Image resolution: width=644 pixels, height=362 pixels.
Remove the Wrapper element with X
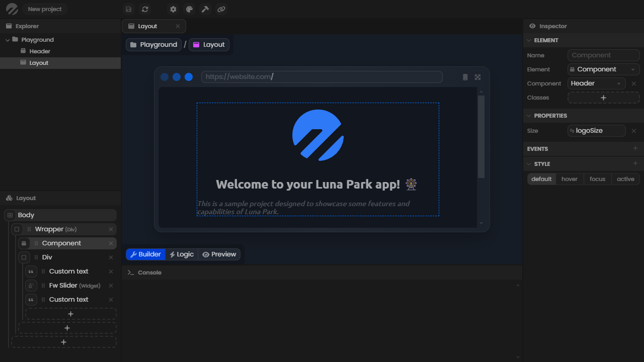pyautogui.click(x=111, y=229)
